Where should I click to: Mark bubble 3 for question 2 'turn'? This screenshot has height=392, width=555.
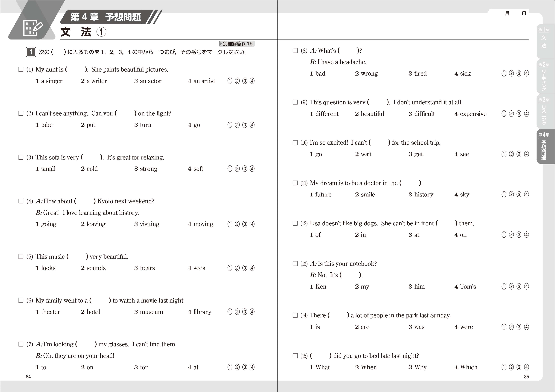pyautogui.click(x=245, y=125)
